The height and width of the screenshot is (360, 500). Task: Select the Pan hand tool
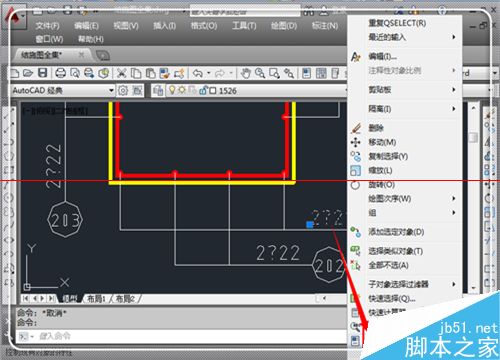tap(246, 73)
